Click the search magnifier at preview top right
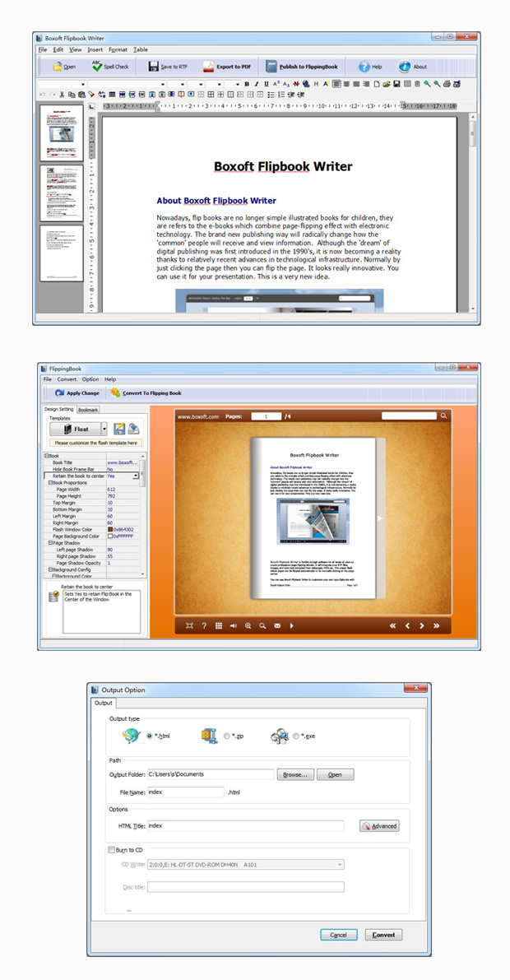The width and height of the screenshot is (510, 980). 443,416
